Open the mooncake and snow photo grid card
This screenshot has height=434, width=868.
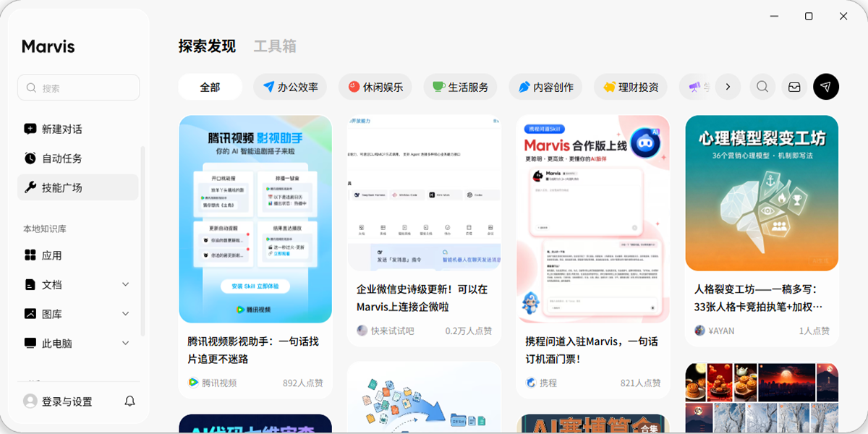(x=762, y=398)
